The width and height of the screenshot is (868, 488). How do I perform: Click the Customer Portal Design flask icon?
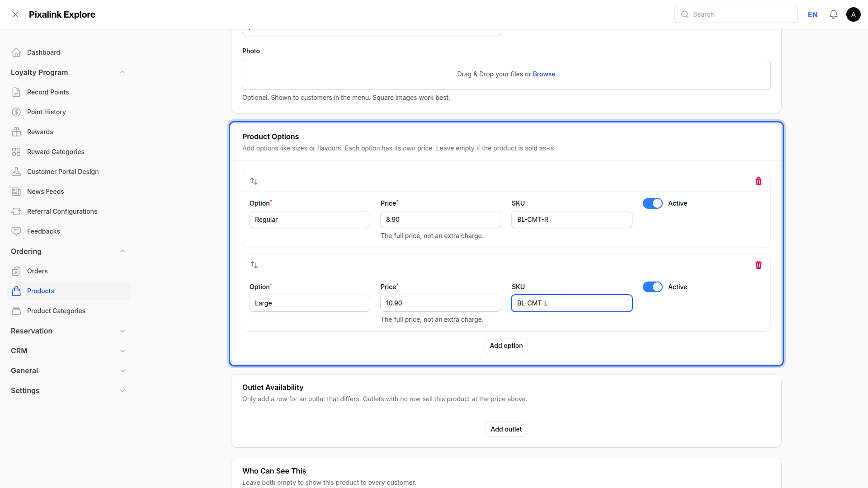16,172
